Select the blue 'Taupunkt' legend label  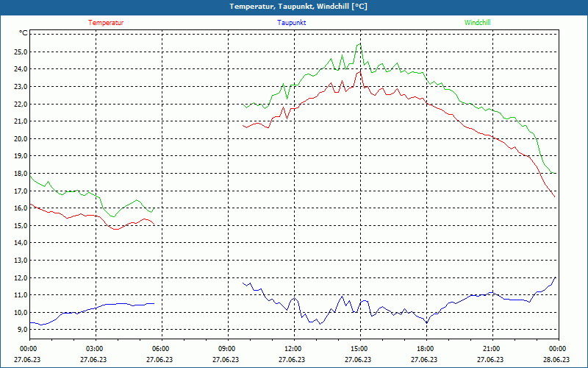click(291, 23)
